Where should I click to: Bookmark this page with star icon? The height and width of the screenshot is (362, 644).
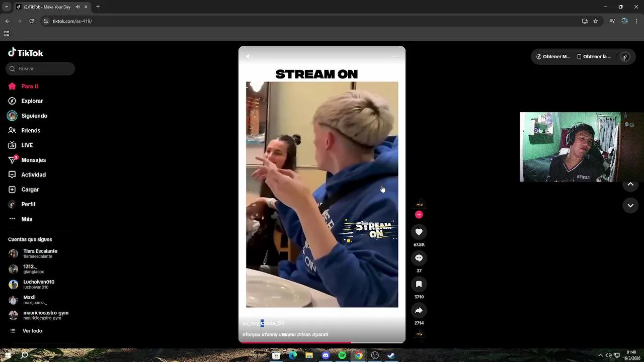(x=596, y=21)
